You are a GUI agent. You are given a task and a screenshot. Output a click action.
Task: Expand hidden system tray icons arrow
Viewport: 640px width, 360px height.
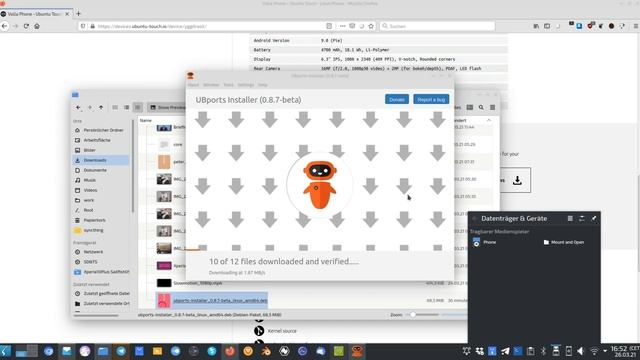(605, 351)
